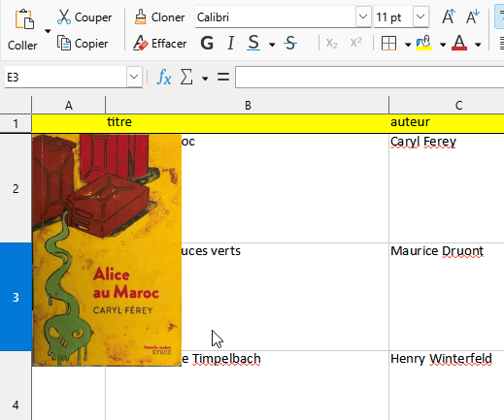Open the background color dropdown arrow

click(443, 45)
